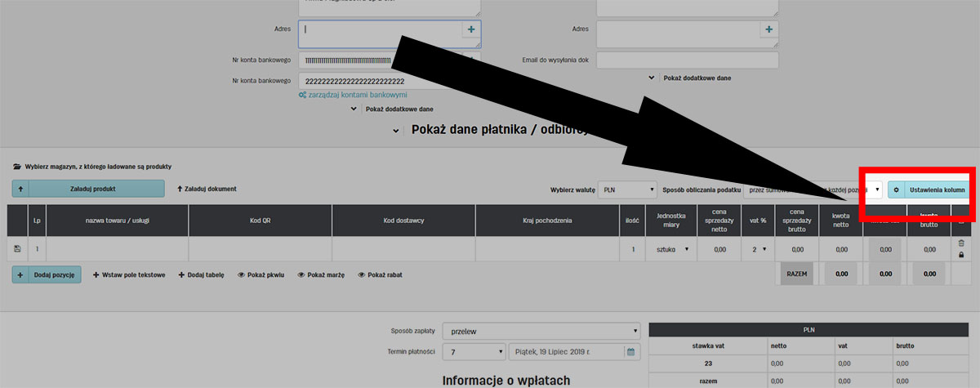
Task: Open the 'Wybierz walutę' PLN dropdown
Action: point(627,190)
